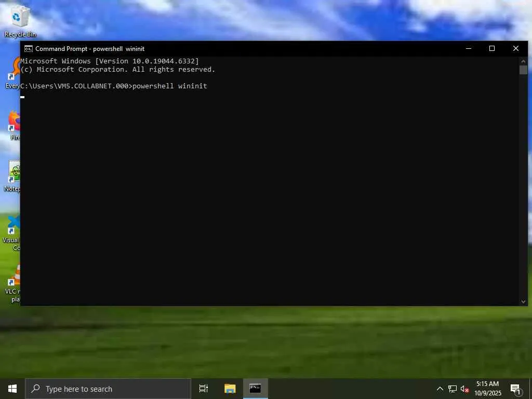
Task: Click the 'Microsoft Windows [Version 10.0.19044.6332]' line
Action: 110,61
